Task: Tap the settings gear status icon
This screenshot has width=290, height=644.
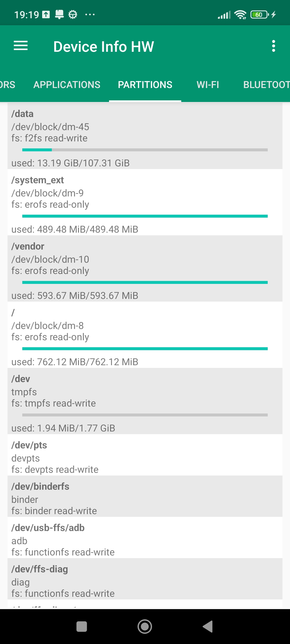Action: (x=73, y=14)
